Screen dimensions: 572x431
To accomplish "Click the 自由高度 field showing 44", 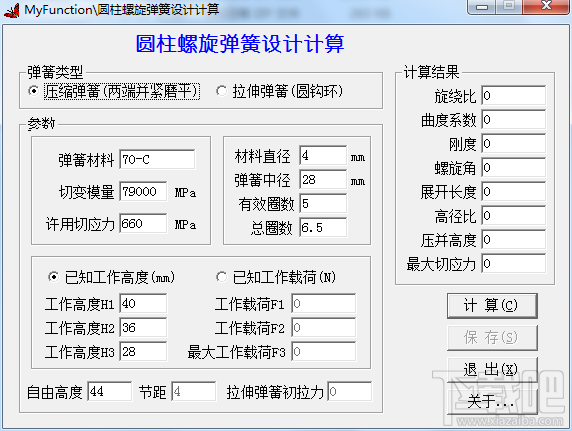I will [x=109, y=392].
